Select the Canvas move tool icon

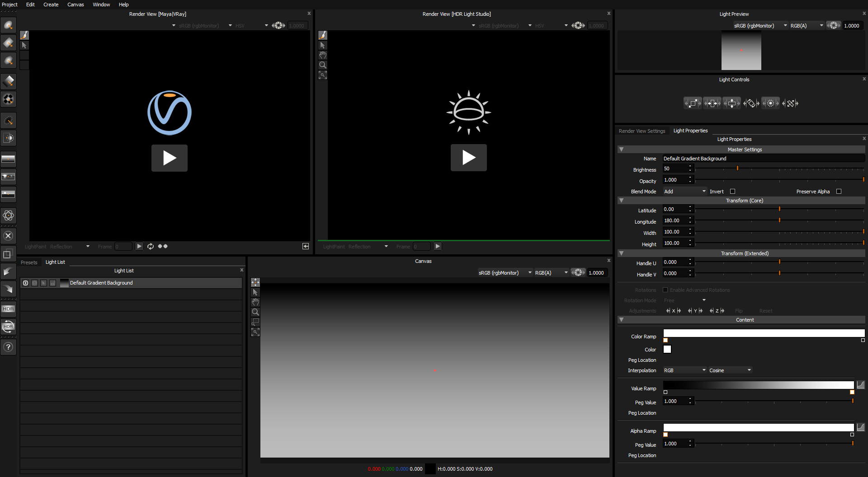pyautogui.click(x=255, y=282)
